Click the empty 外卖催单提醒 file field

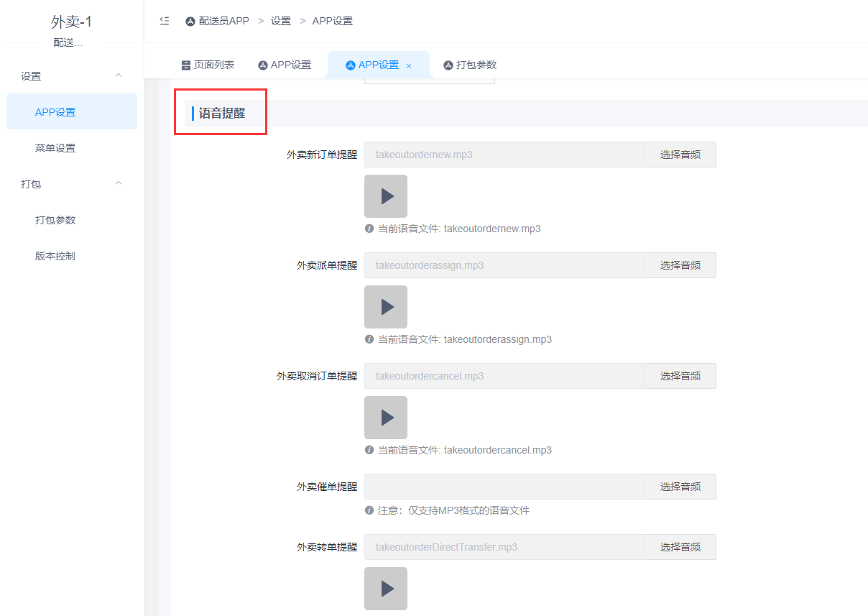click(x=504, y=487)
